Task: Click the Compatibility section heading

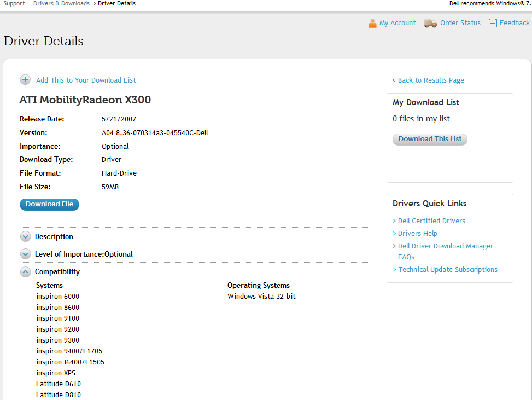Action: (57, 271)
